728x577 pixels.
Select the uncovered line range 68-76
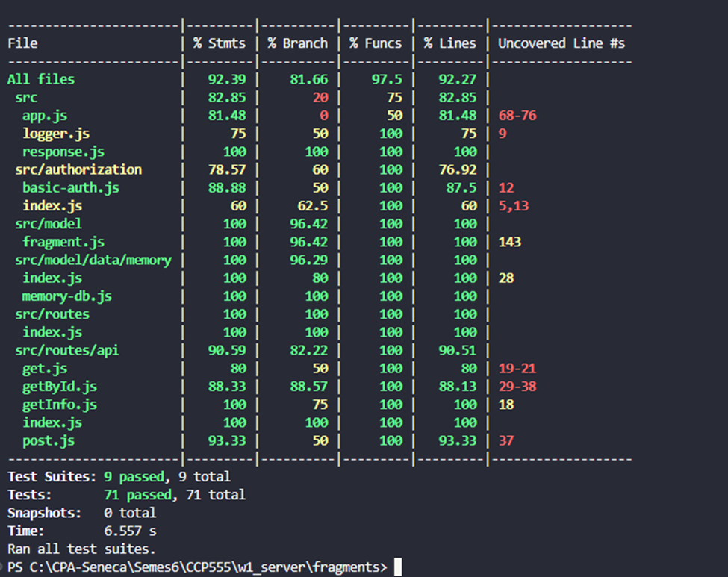coord(515,116)
